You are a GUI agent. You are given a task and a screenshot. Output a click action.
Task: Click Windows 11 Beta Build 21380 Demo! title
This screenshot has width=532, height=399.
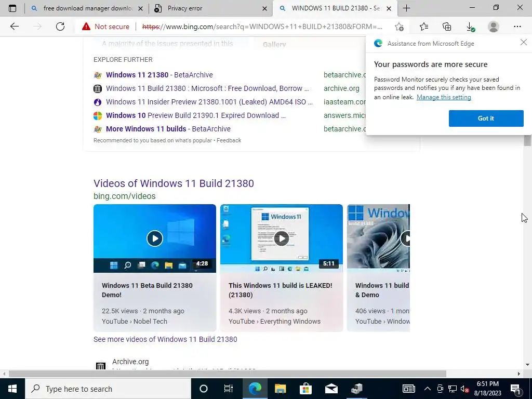click(x=147, y=290)
